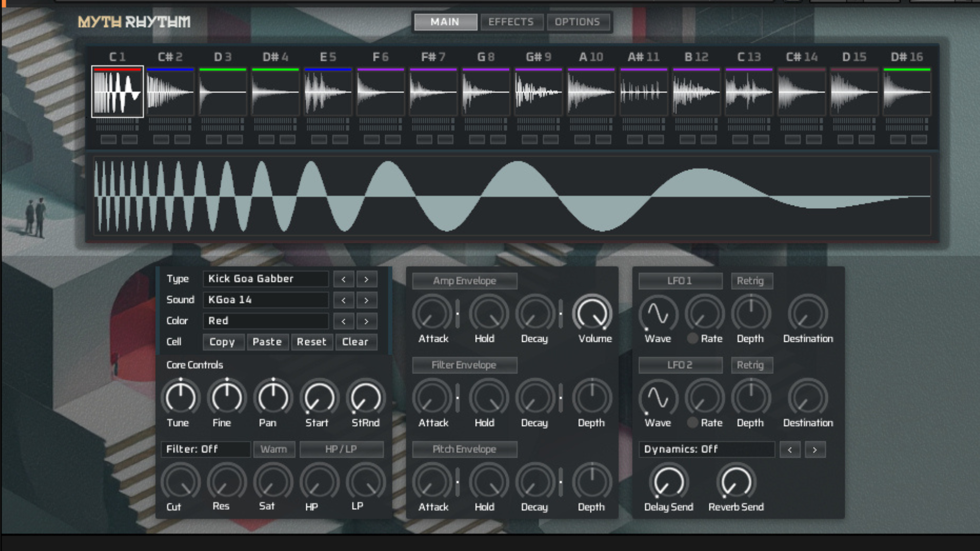Click the large kick waveform display

(x=512, y=196)
